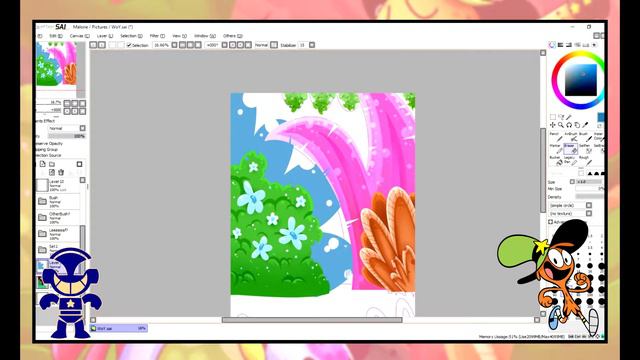Open the Others menu

click(x=233, y=36)
